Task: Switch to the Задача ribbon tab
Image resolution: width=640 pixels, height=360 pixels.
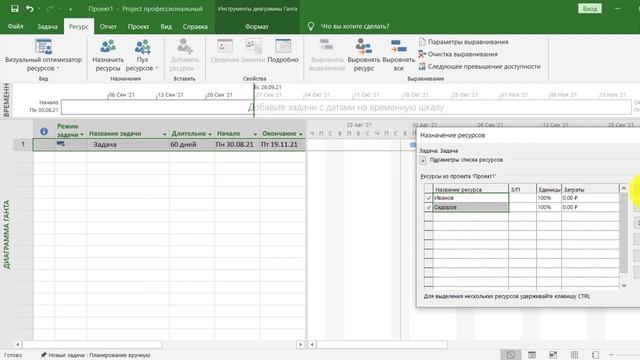Action: click(x=47, y=26)
